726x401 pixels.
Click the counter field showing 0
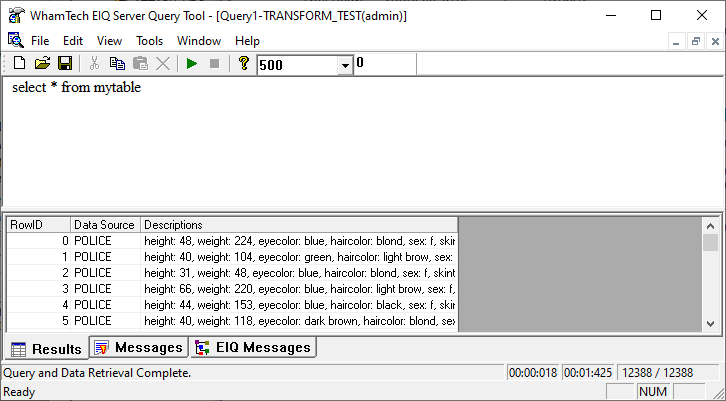click(385, 64)
